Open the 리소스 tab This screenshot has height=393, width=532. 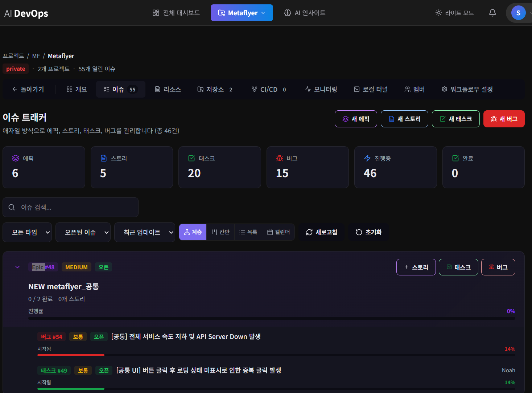click(x=168, y=89)
